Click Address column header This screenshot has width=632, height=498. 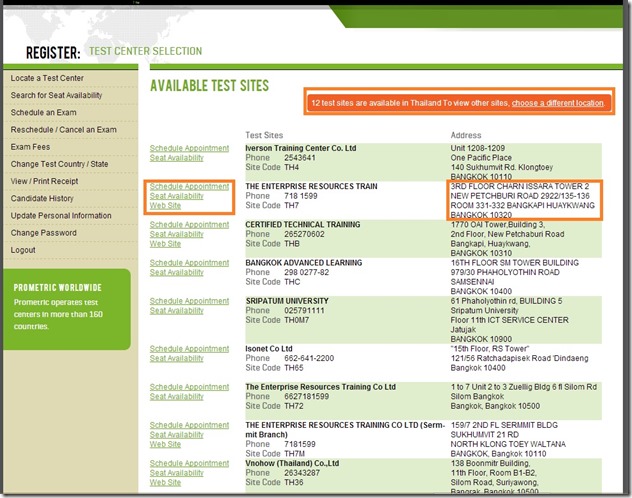pyautogui.click(x=466, y=135)
